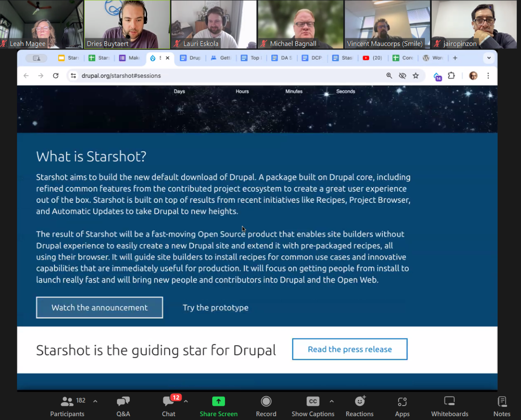This screenshot has height=420, width=521.
Task: Select Lauri Eskola's video thumbnail
Action: tap(214, 24)
